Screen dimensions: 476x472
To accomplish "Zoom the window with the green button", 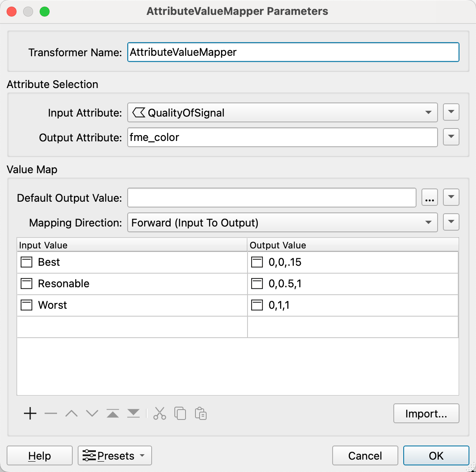I will (45, 12).
